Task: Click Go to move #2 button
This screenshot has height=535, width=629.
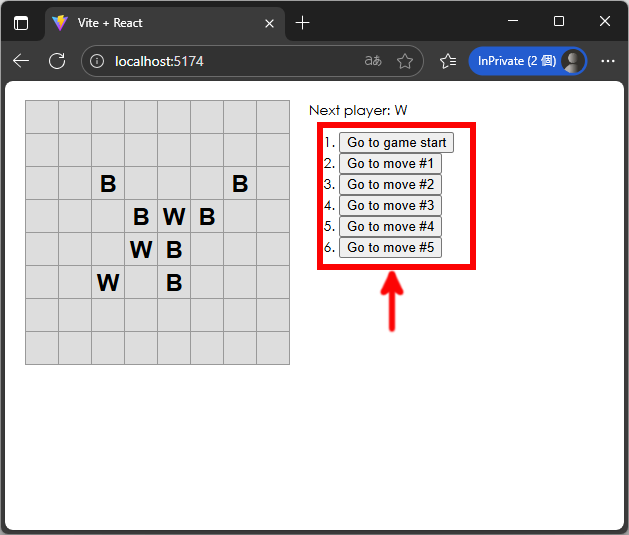Action: tap(390, 185)
